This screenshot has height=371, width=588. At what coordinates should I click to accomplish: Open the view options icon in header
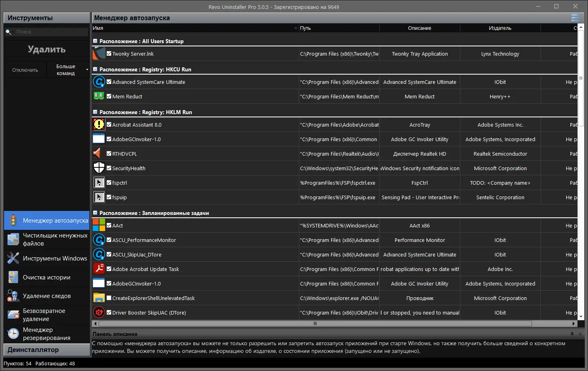coord(575,18)
